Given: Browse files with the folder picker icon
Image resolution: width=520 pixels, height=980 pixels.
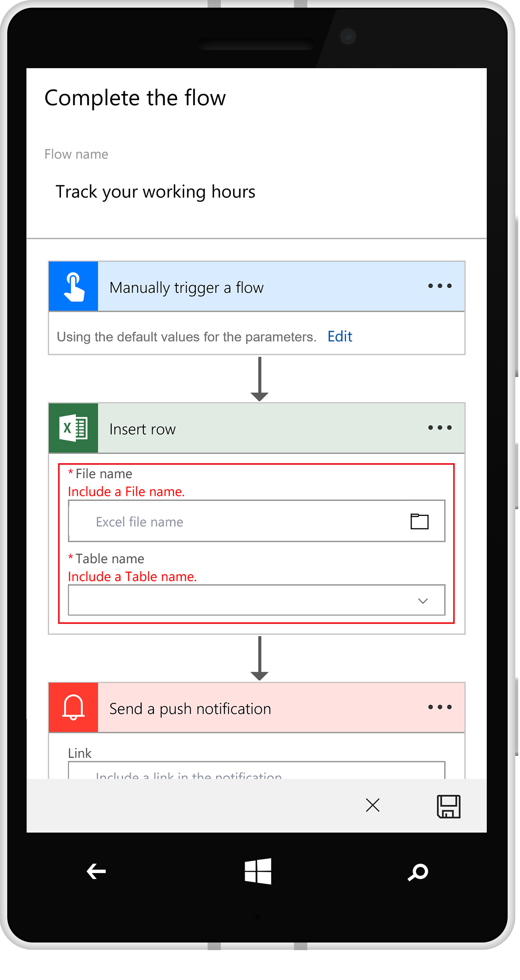Looking at the screenshot, I should coord(419,521).
